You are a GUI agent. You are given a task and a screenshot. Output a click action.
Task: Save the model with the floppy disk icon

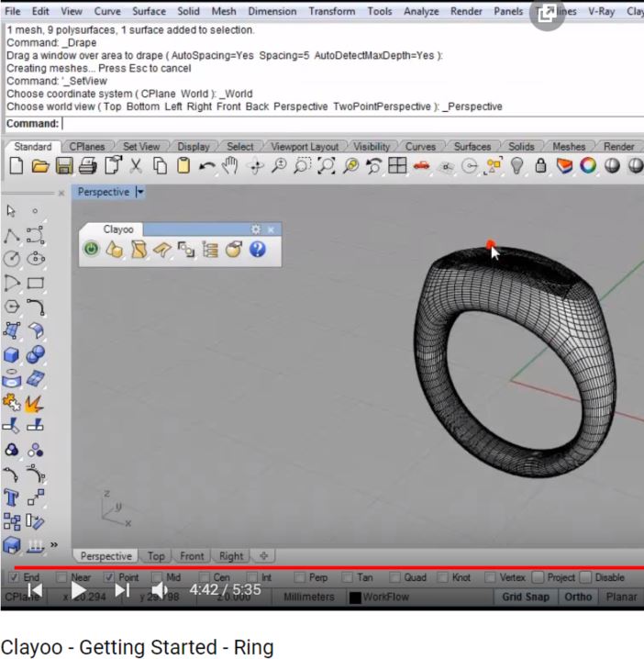tap(64, 165)
